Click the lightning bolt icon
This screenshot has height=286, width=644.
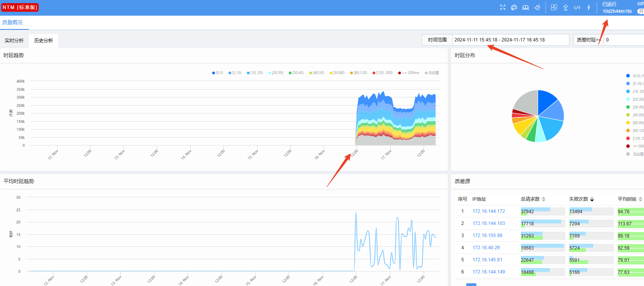tap(589, 7)
